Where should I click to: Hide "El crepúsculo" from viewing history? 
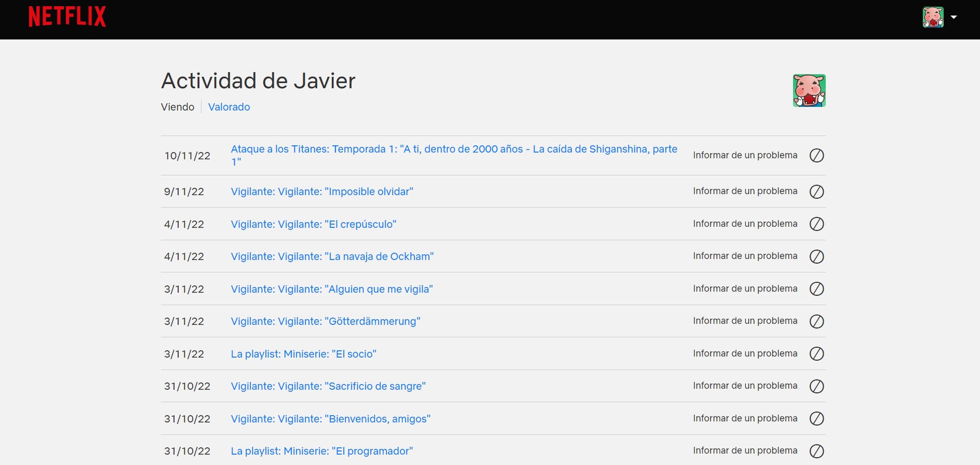816,224
